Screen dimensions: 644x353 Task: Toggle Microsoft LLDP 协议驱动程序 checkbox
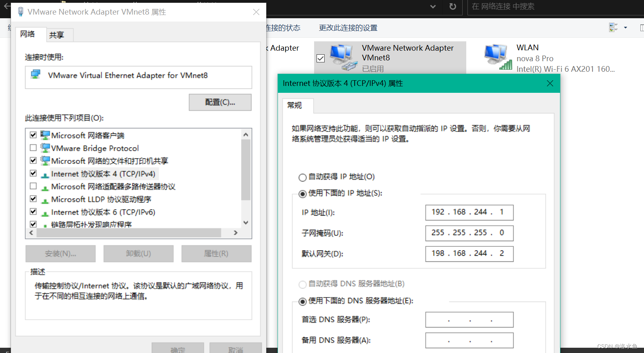click(x=33, y=199)
